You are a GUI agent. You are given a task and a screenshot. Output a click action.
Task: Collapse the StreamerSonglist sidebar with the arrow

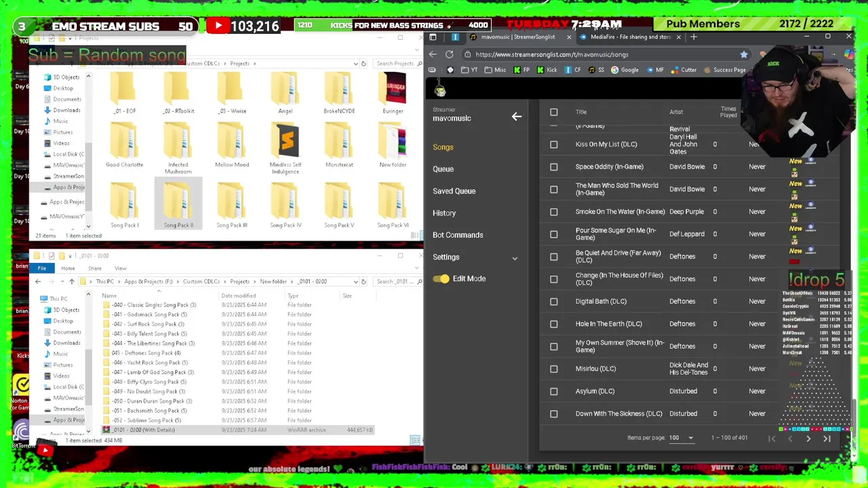point(517,117)
